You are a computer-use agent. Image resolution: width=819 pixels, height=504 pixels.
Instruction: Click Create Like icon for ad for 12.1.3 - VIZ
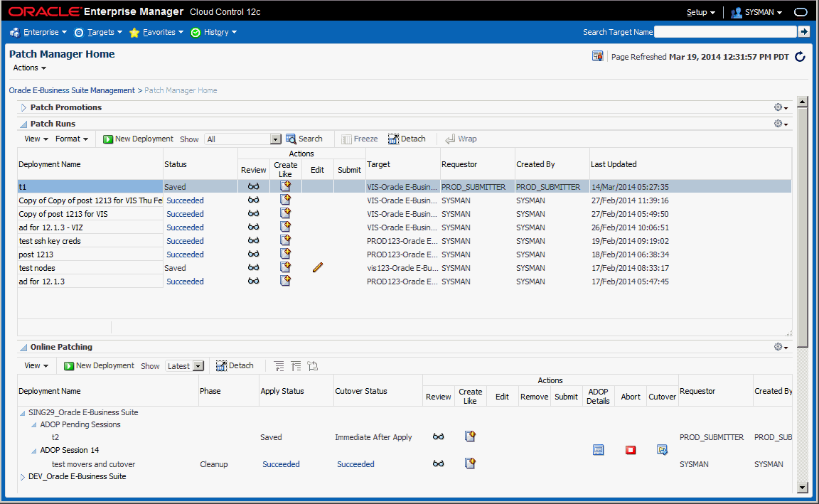[x=285, y=227]
